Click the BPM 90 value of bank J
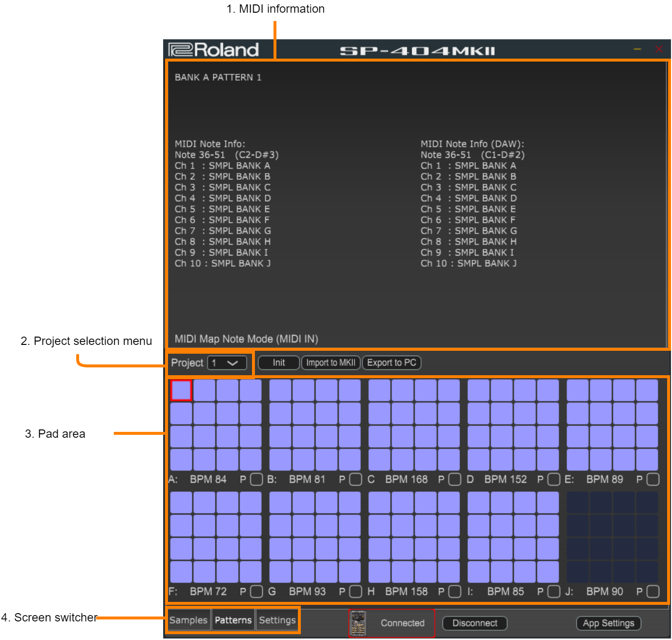The height and width of the screenshot is (640, 672). coord(605,592)
